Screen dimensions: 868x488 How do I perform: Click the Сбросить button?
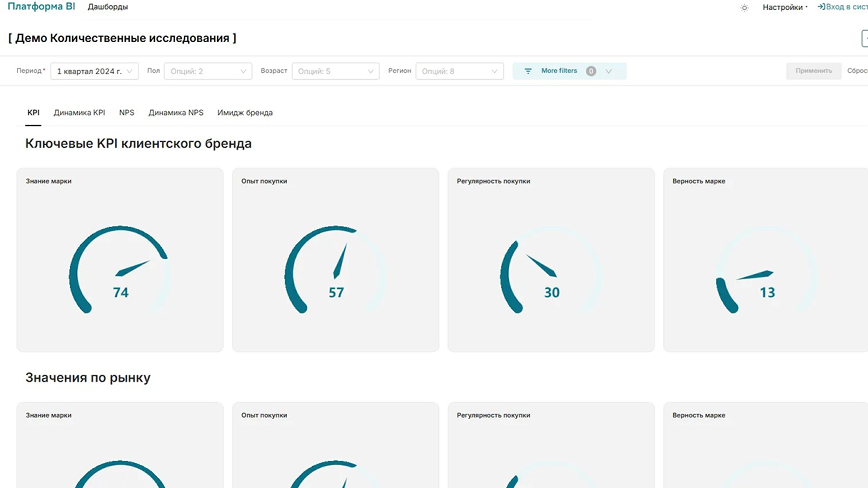pos(857,71)
